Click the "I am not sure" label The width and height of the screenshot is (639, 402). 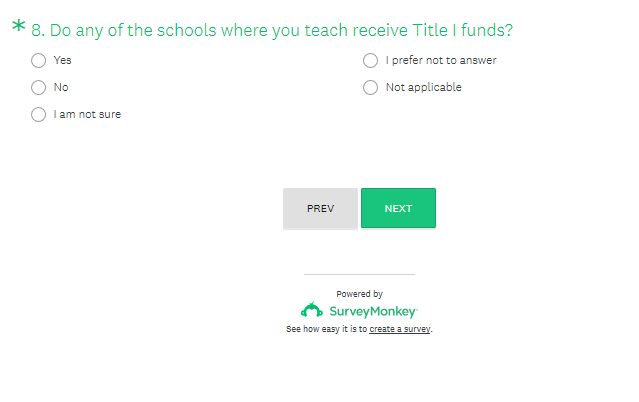87,114
